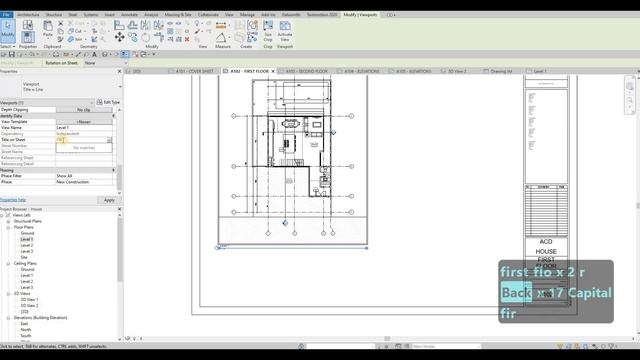Viewport: 640px width, 360px height.
Task: Select the Offset tool in Modify panel
Action: pos(133,25)
